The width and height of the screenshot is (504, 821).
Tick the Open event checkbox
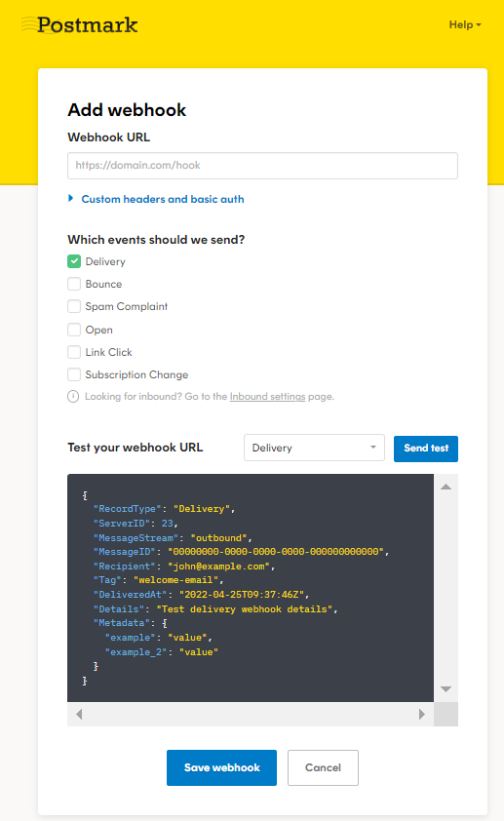[74, 330]
